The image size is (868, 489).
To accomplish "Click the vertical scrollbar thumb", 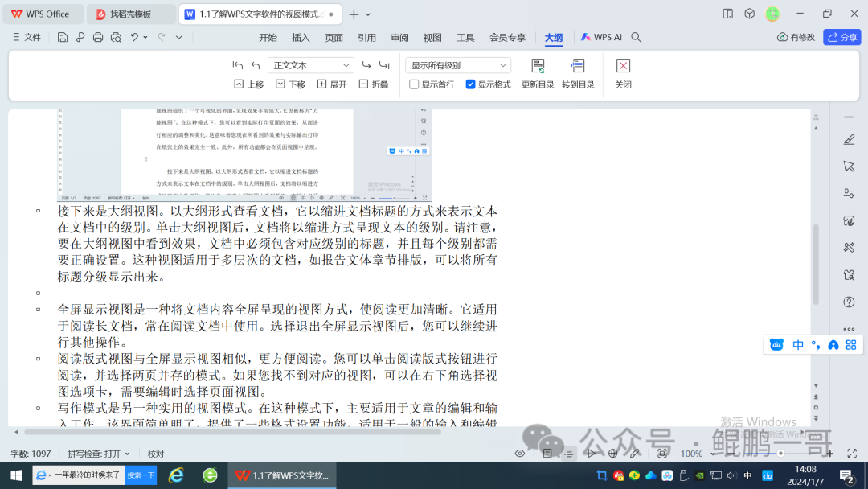I will coord(816,264).
